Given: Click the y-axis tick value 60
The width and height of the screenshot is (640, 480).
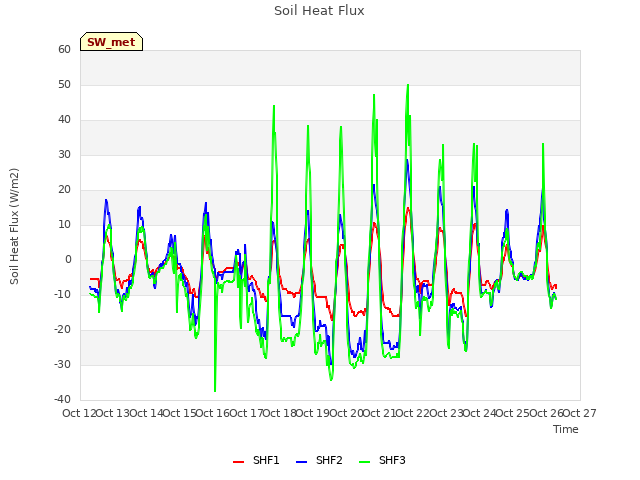Looking at the screenshot, I should click(x=64, y=49).
